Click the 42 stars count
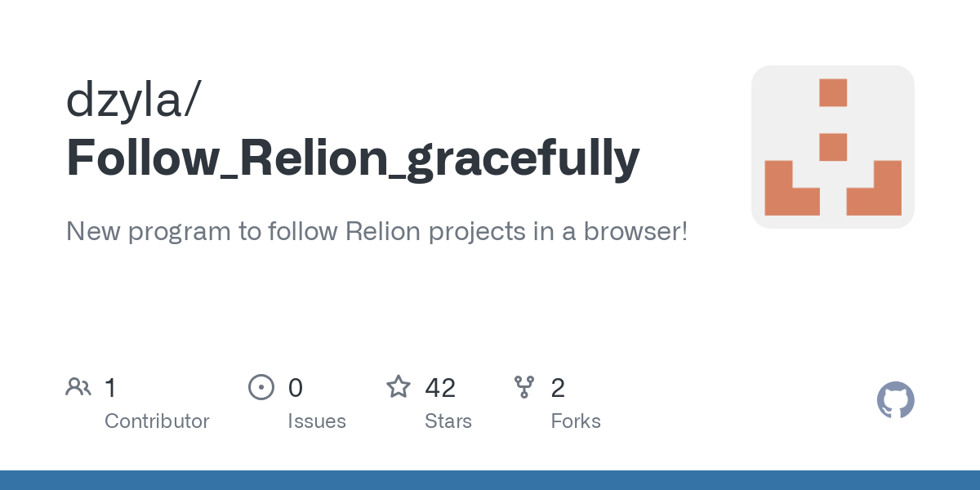The height and width of the screenshot is (490, 980). point(440,387)
